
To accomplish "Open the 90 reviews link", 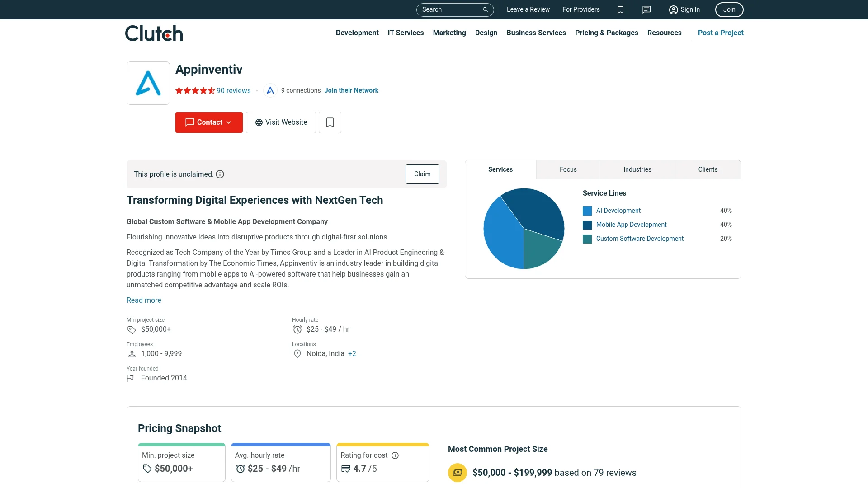I will tap(234, 90).
